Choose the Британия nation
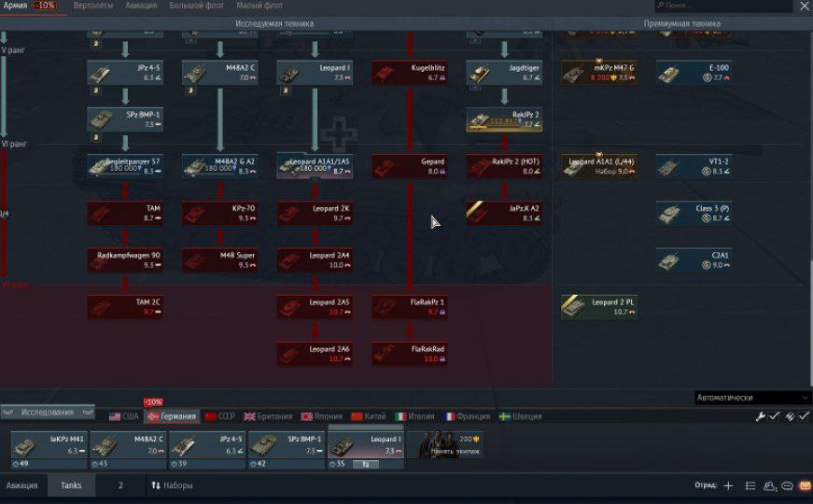The image size is (813, 504). 268,416
